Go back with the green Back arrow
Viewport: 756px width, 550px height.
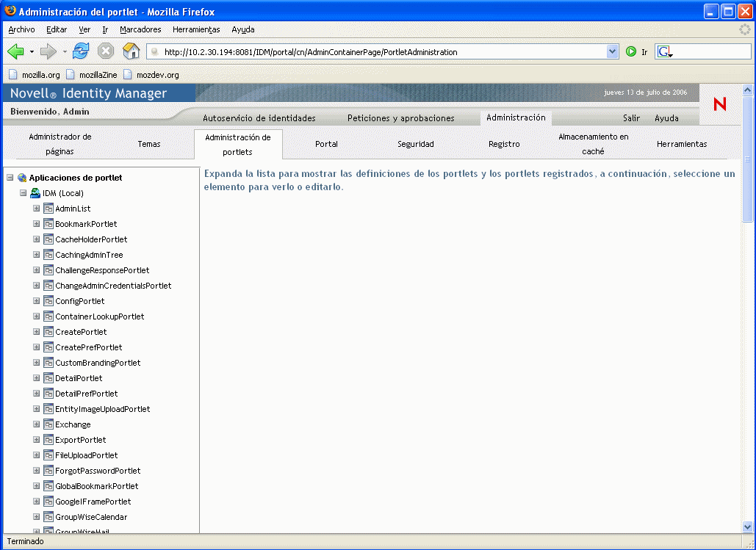click(x=16, y=51)
